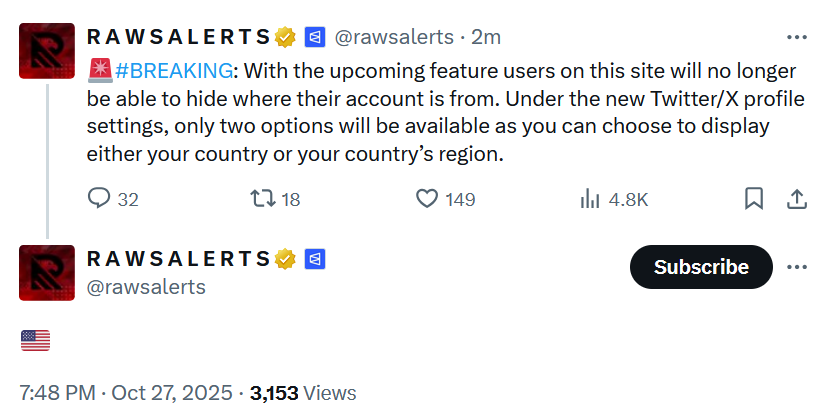Open the 7:48 PM Oct 27 timestamp
826x418 pixels.
(x=126, y=393)
